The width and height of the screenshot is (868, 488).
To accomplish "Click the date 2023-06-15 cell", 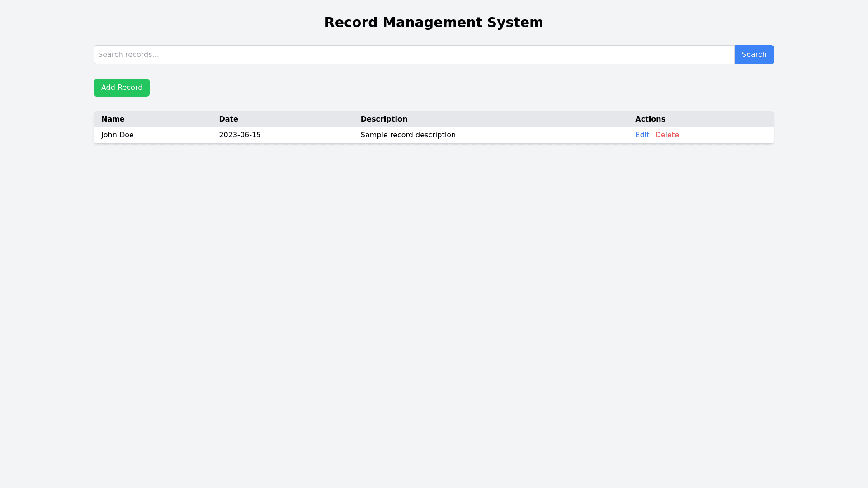I will point(240,135).
